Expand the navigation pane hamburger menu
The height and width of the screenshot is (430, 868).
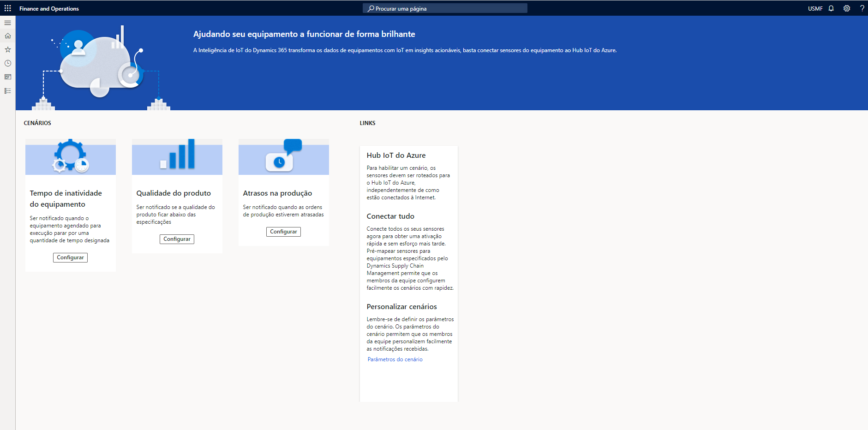[x=8, y=23]
